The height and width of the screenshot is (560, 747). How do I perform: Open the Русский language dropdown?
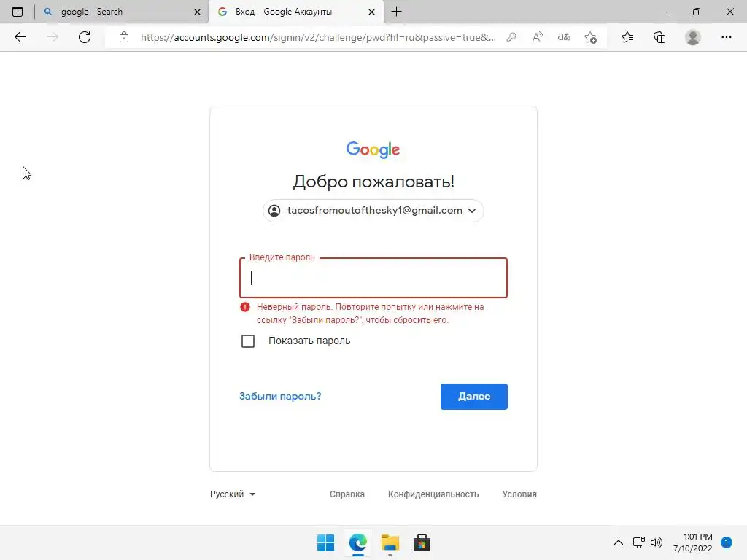click(233, 494)
